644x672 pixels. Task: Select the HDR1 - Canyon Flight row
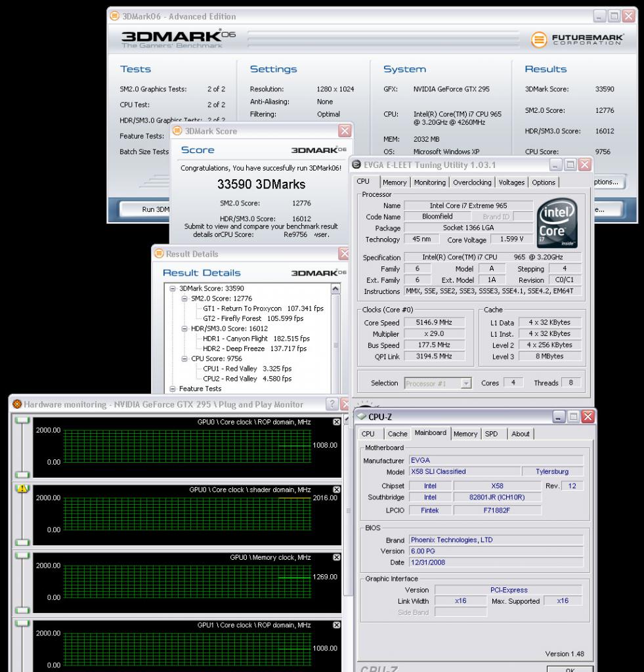(256, 339)
